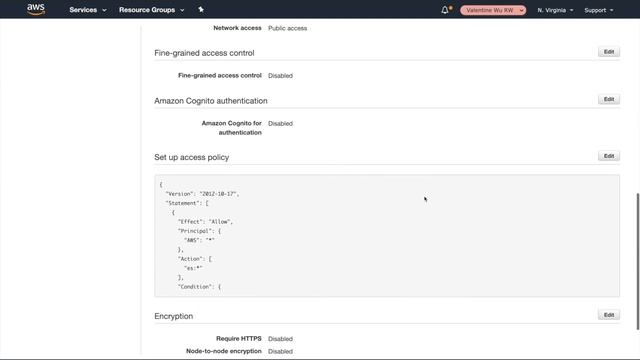Image resolution: width=640 pixels, height=360 pixels.
Task: Click the Fine-grained access control heading
Action: tap(204, 53)
